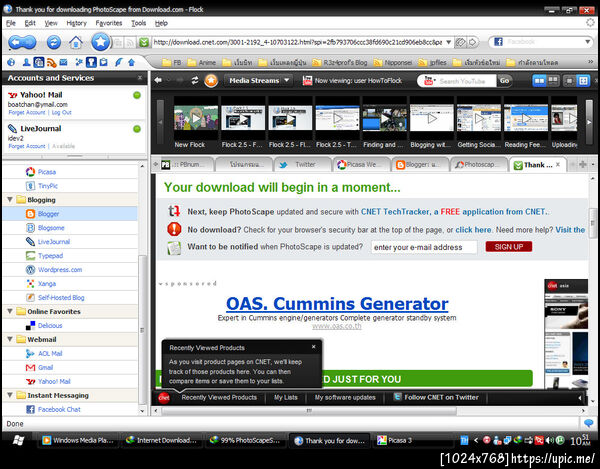Click Log Out under Yahoo! Mail
Image resolution: width=600 pixels, height=469 pixels.
[x=62, y=112]
